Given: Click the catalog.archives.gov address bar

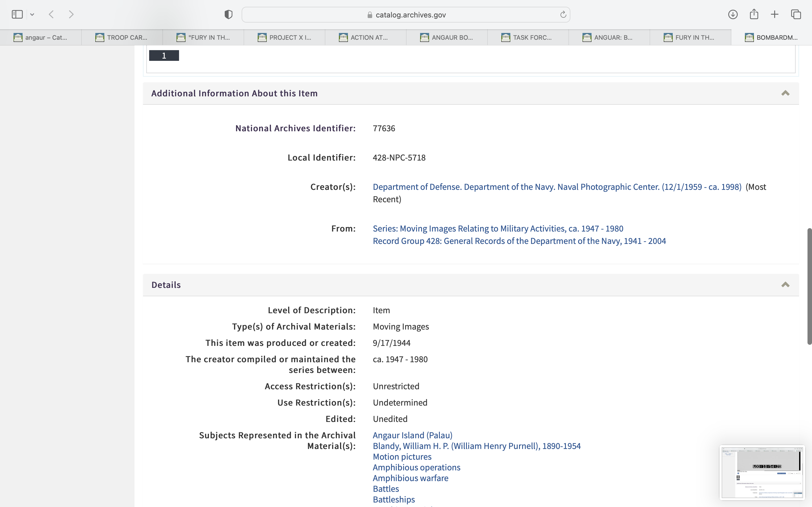Looking at the screenshot, I should click(x=405, y=15).
